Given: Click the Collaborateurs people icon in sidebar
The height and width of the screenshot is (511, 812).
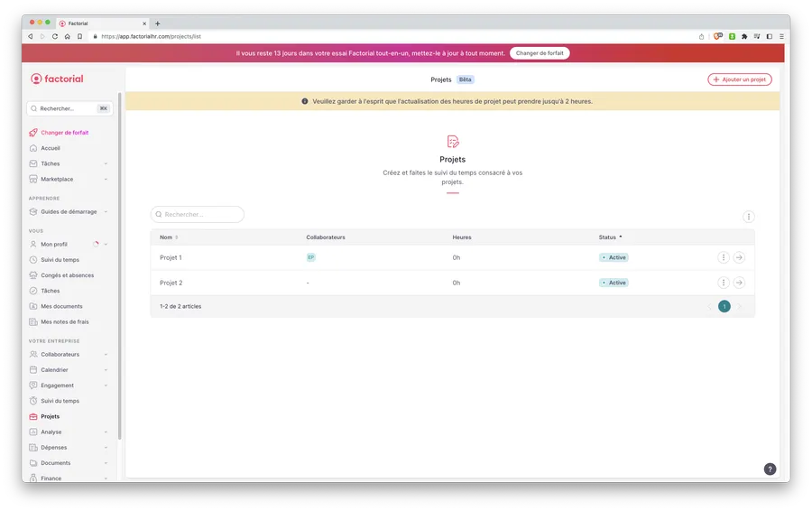Looking at the screenshot, I should (33, 355).
